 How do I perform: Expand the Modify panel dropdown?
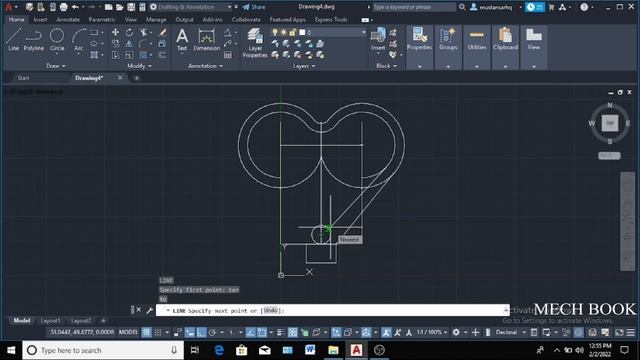click(139, 66)
